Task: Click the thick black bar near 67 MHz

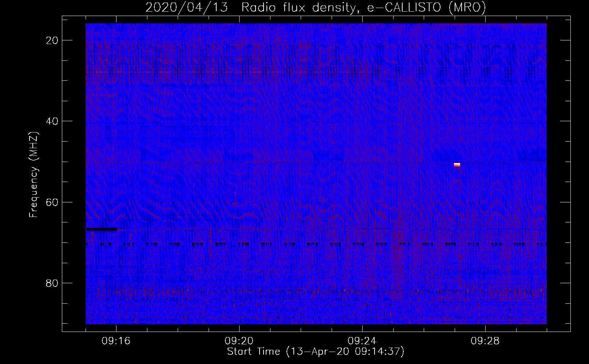Action: [102, 229]
